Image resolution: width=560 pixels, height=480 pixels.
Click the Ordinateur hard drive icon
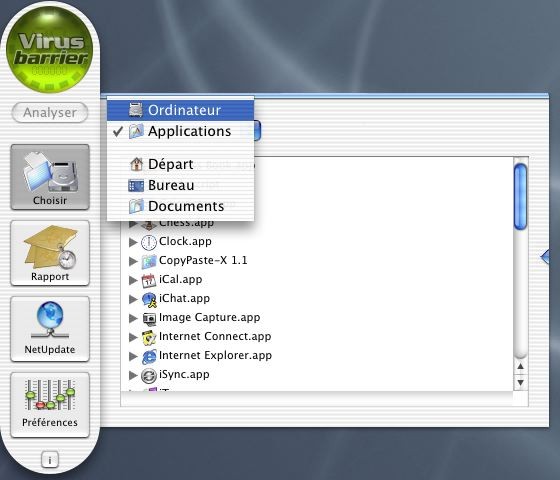click(136, 110)
